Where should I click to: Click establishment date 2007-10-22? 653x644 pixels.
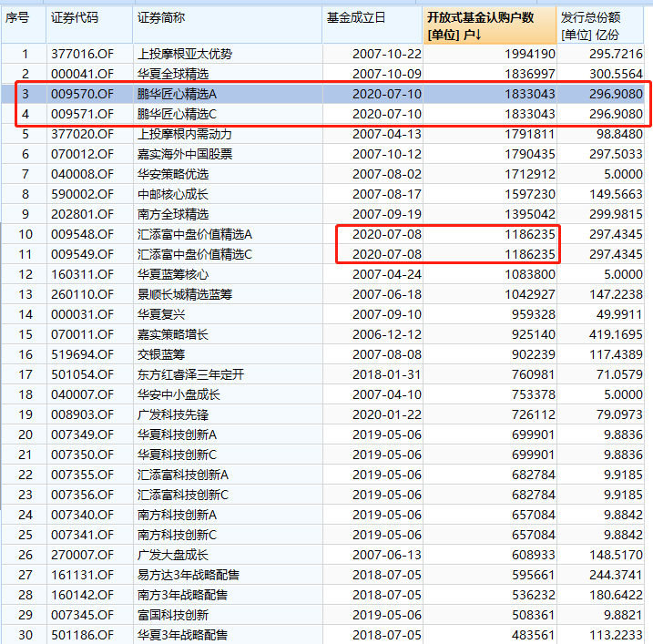[x=387, y=54]
